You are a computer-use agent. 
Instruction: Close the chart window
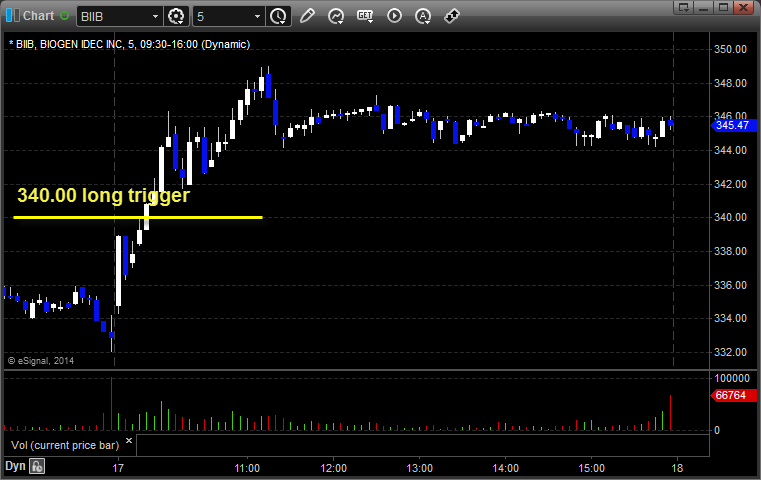coord(744,7)
